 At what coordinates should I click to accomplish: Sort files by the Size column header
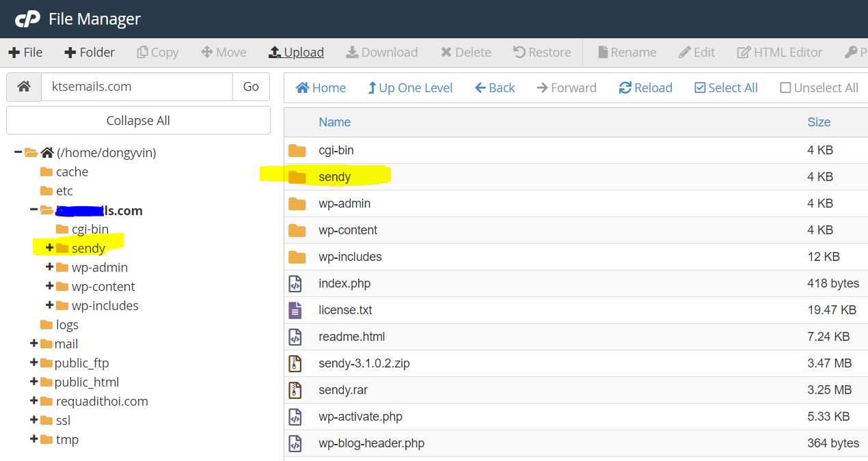[818, 122]
